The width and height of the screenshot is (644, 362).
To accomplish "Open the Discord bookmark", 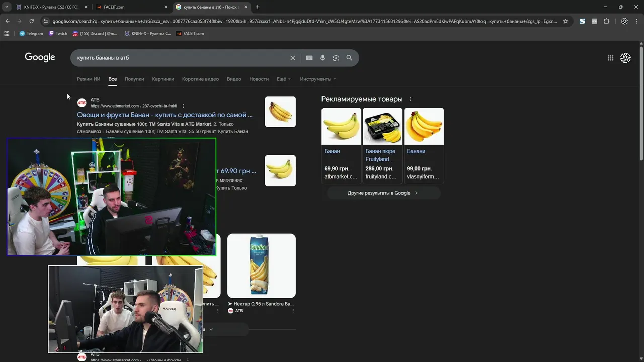I will 95,33.
